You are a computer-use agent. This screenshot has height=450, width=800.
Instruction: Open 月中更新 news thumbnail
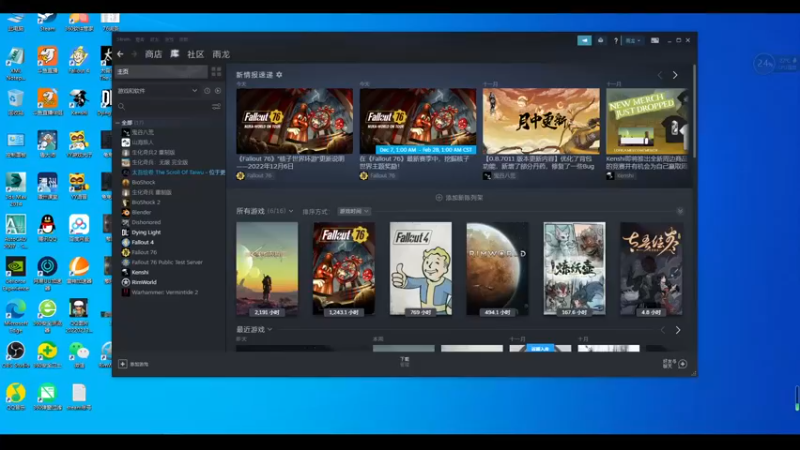541,121
